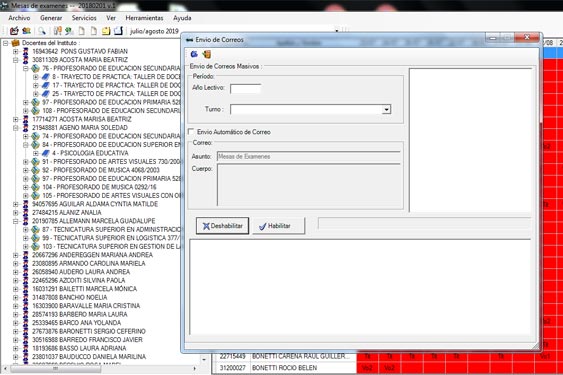Collapse the AGENO MARIA SOLEDAD tree node
The image size is (563, 375).
[15, 128]
